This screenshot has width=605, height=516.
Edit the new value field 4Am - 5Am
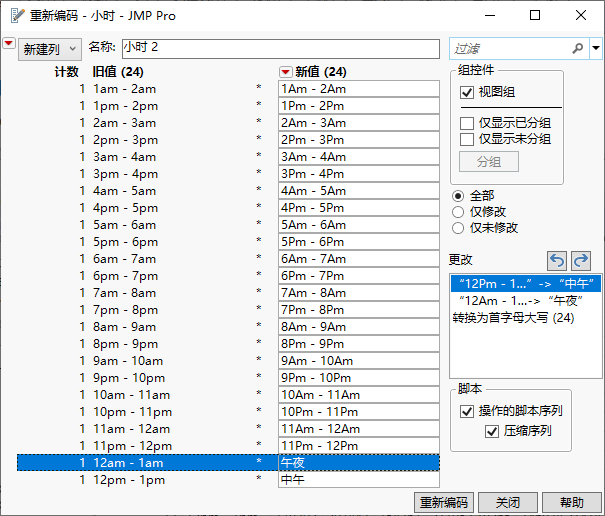359,191
